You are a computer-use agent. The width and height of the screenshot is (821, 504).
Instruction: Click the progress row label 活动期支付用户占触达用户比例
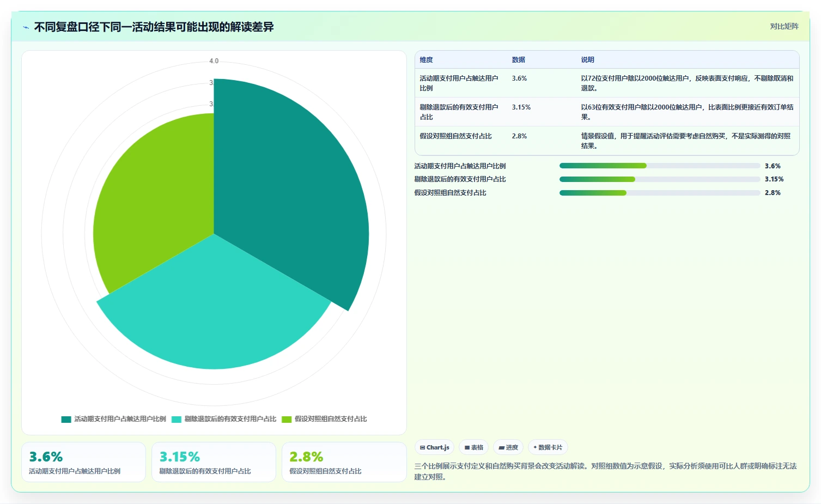(460, 166)
